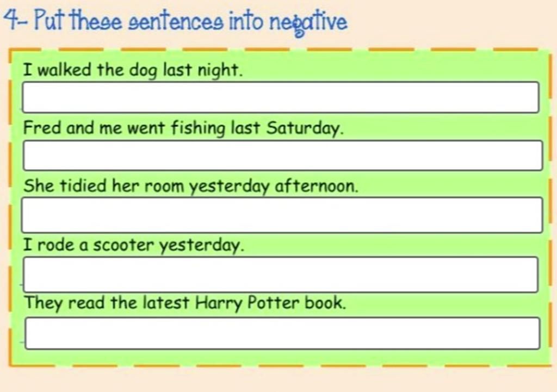Click the sentence "Fred and me went fishing last Saturday."
The width and height of the screenshot is (557, 392).
point(184,128)
